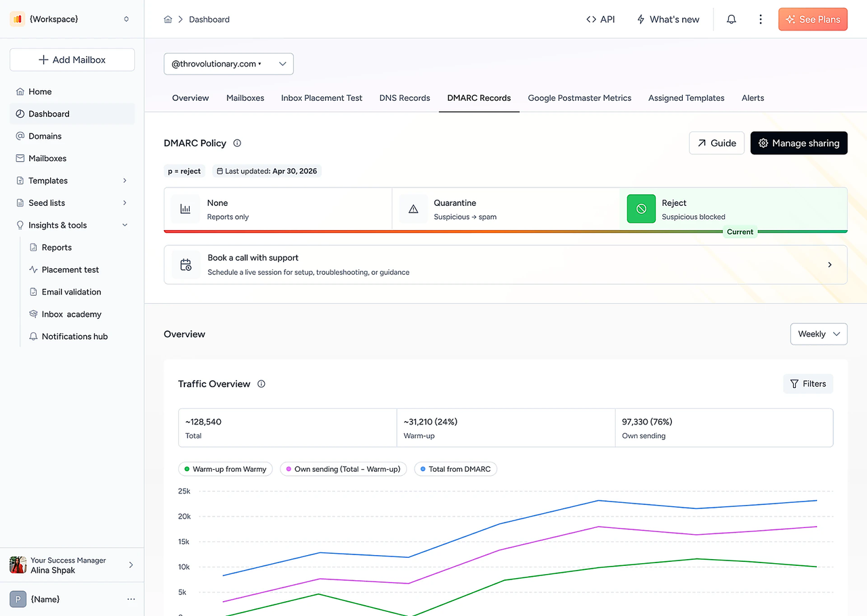Image resolution: width=867 pixels, height=616 pixels.
Task: Open API from the header
Action: click(601, 20)
